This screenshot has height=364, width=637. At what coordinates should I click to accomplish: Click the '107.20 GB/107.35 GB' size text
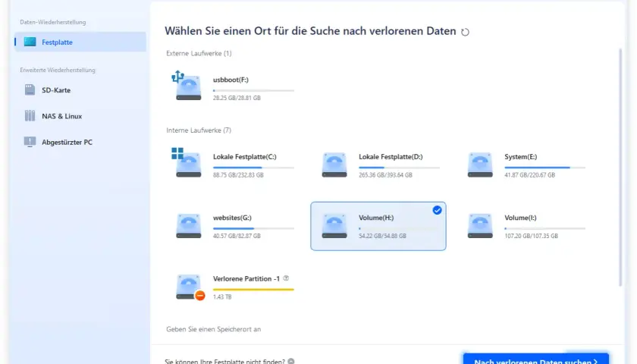click(532, 236)
